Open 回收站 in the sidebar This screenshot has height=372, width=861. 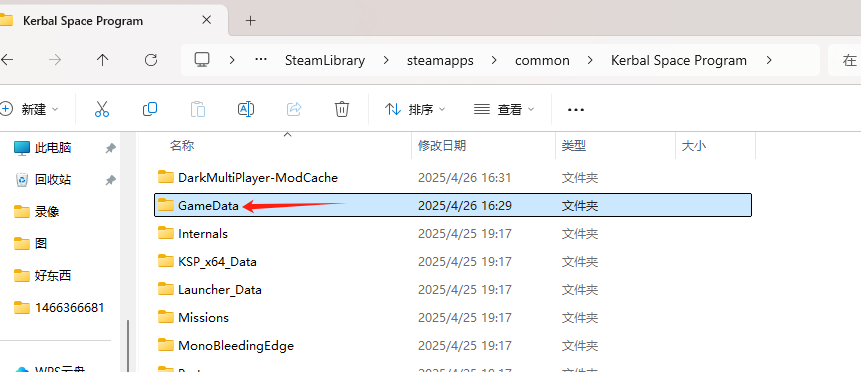pyautogui.click(x=53, y=179)
